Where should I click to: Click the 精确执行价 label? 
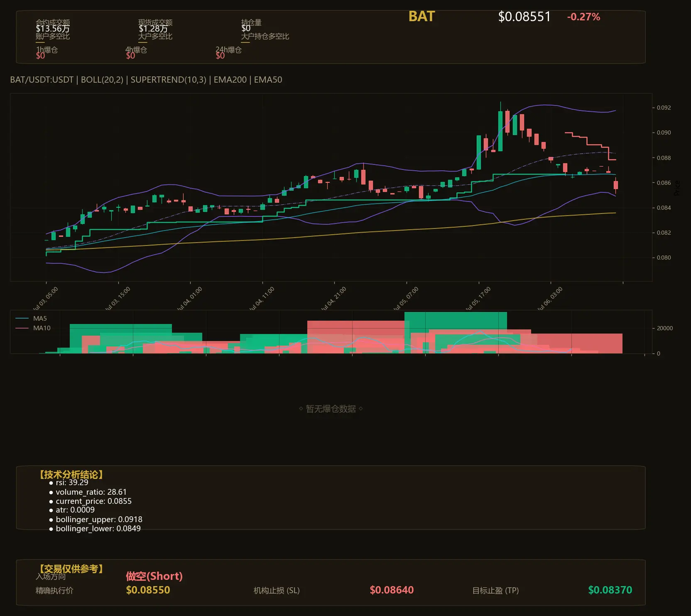[54, 590]
